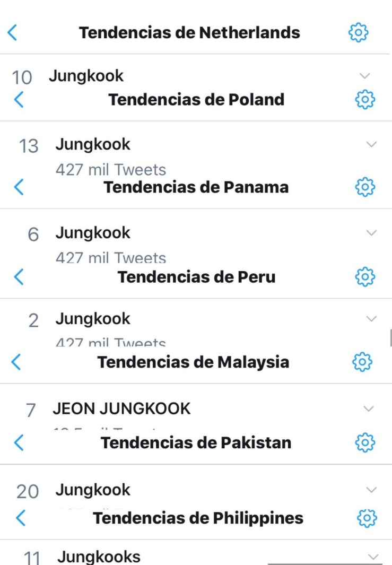Go back from Tendencias de Poland
The height and width of the screenshot is (565, 392).
click(19, 99)
